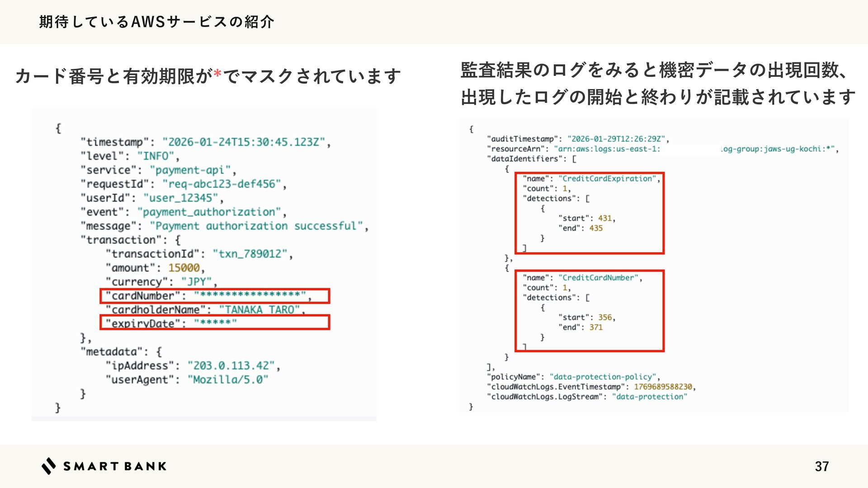Click the policyName value data-protection-policy

tap(604, 377)
